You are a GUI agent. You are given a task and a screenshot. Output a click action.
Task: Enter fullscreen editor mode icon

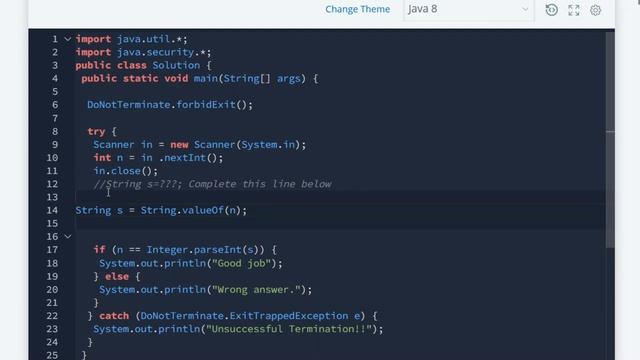point(573,10)
